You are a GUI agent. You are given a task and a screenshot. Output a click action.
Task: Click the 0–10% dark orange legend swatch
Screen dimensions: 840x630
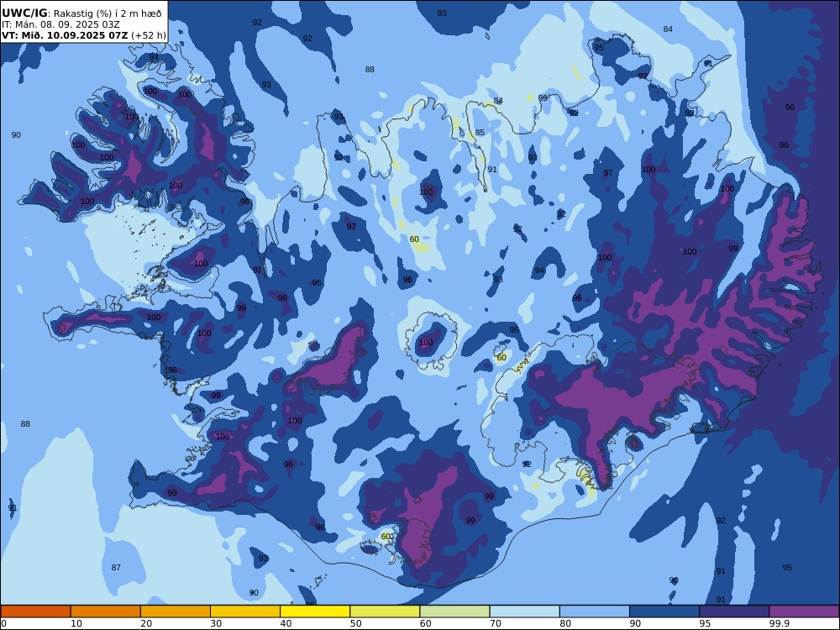35,612
